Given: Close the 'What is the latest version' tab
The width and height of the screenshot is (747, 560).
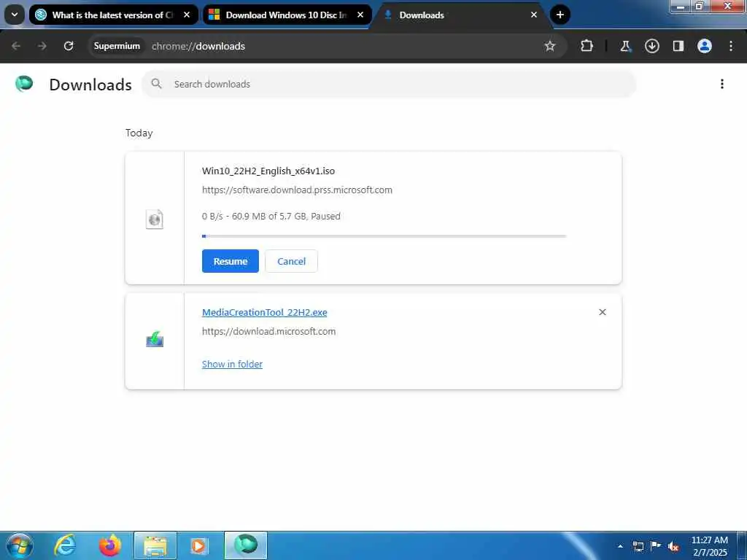Looking at the screenshot, I should 187,15.
